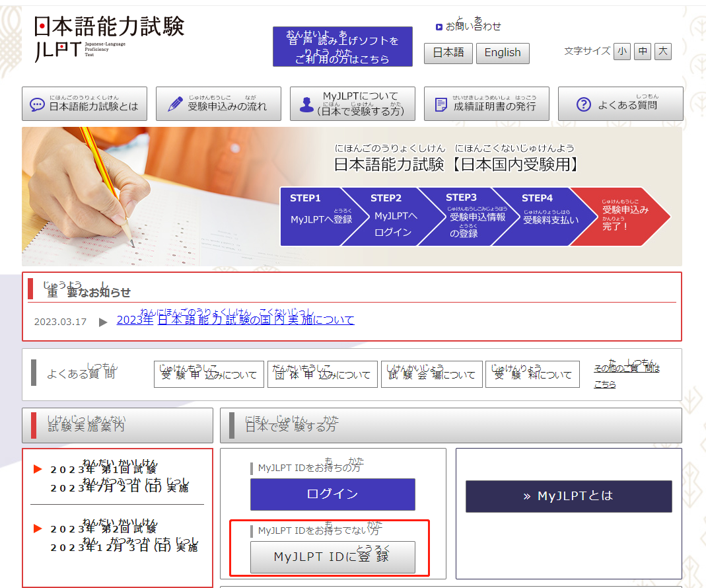Click the JLPT logo at top left
Screen dimensions: 706x588
point(109,38)
